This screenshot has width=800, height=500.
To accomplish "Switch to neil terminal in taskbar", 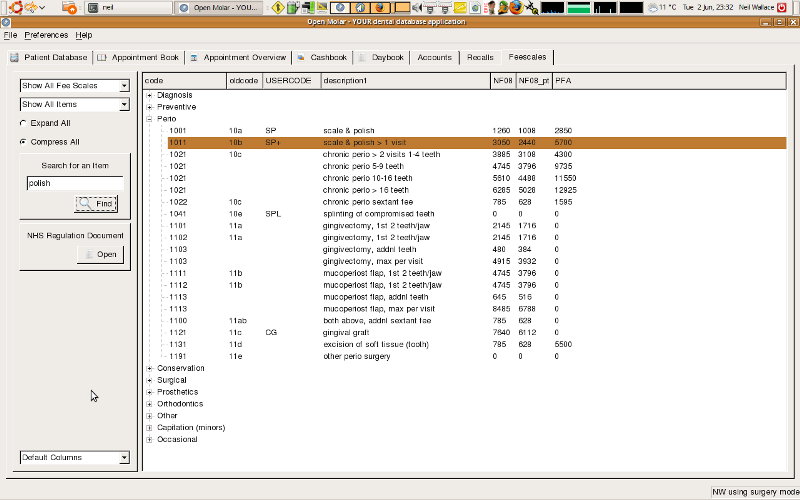I will tap(129, 7).
